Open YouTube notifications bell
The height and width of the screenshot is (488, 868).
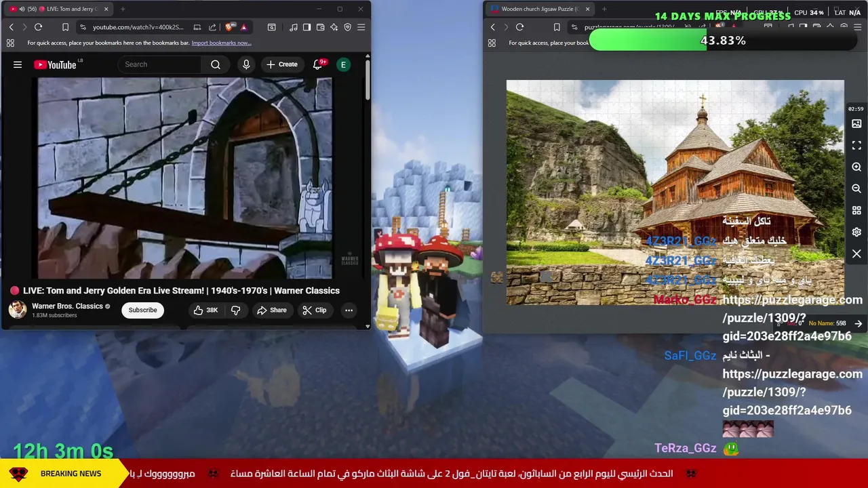click(x=318, y=64)
